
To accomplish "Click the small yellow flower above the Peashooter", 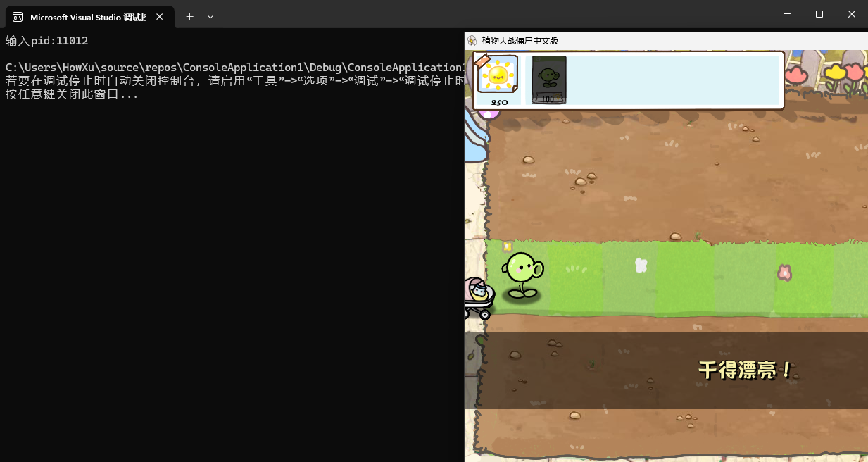I will coord(507,246).
